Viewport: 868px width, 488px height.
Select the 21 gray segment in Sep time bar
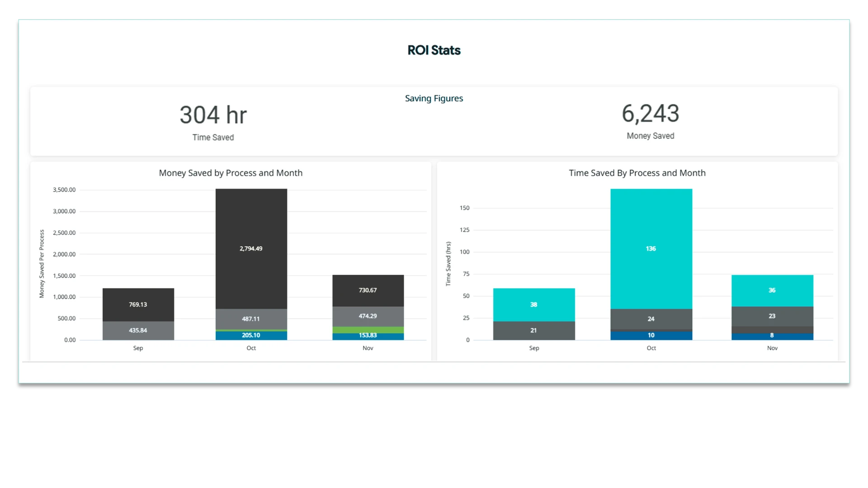pos(534,331)
